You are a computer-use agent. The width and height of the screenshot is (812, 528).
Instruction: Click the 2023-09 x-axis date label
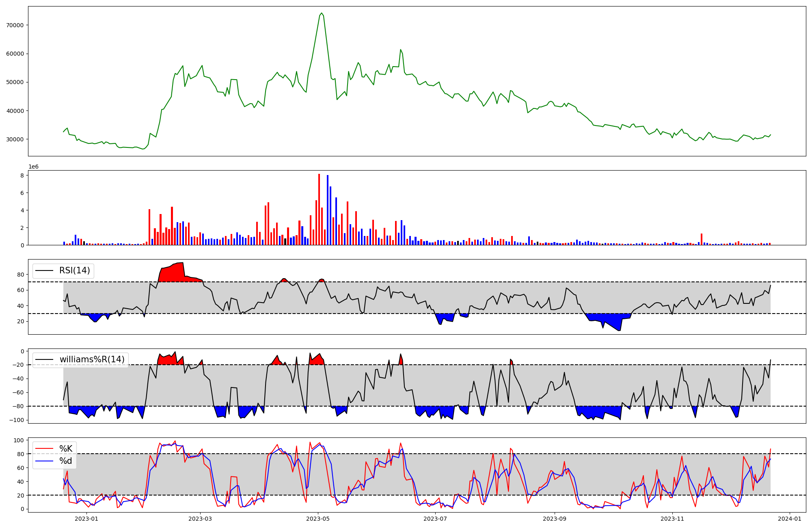point(555,518)
